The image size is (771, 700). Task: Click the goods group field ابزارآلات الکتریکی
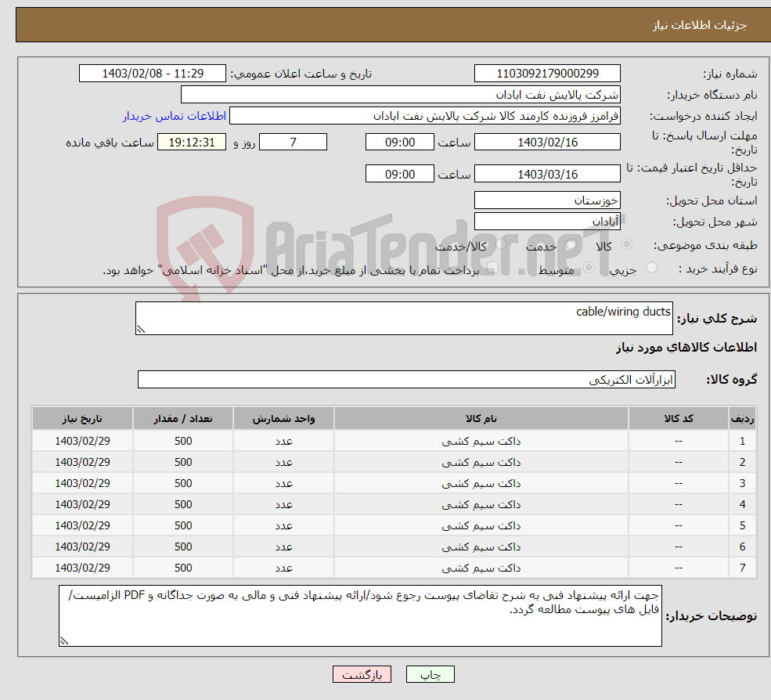coord(407,379)
